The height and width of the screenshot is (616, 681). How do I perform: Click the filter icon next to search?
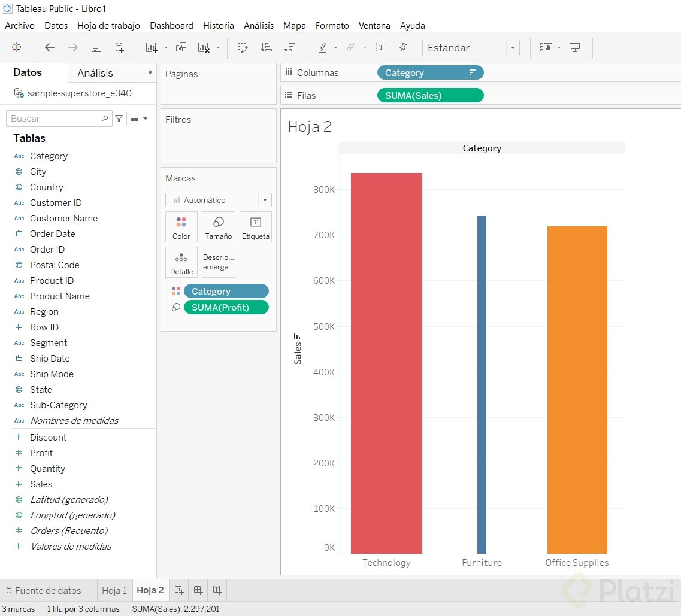click(x=119, y=118)
